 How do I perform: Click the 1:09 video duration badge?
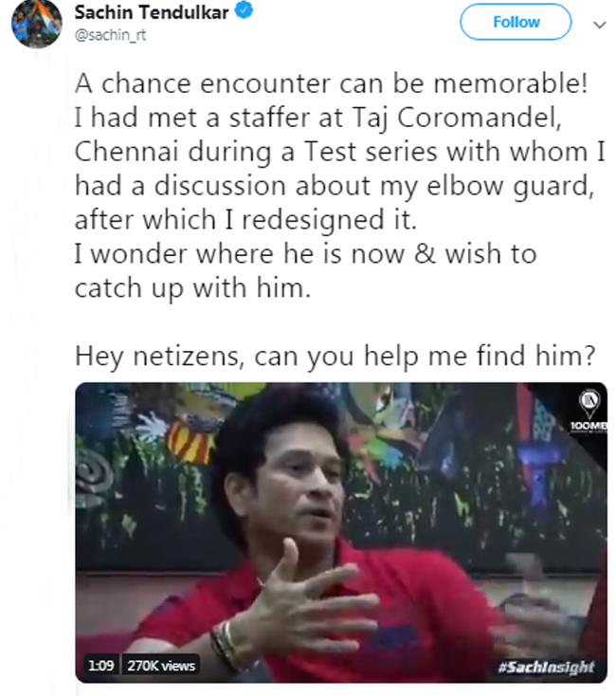coord(101,666)
